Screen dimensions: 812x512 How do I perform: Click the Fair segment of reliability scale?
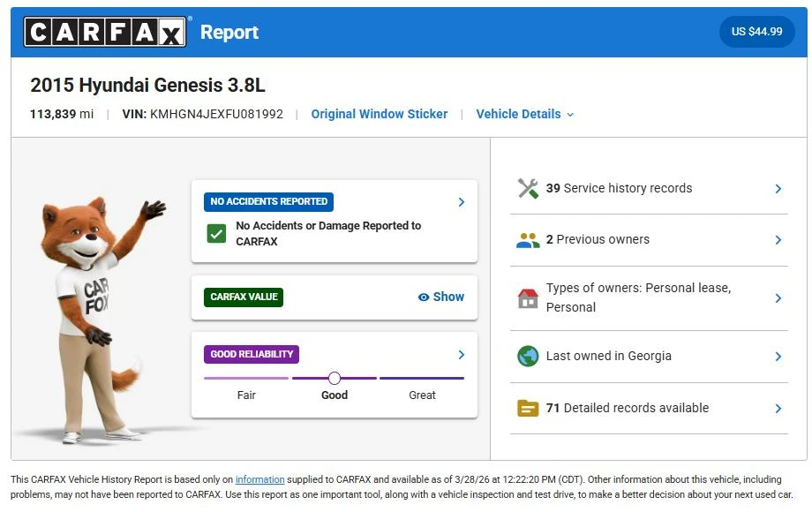246,379
